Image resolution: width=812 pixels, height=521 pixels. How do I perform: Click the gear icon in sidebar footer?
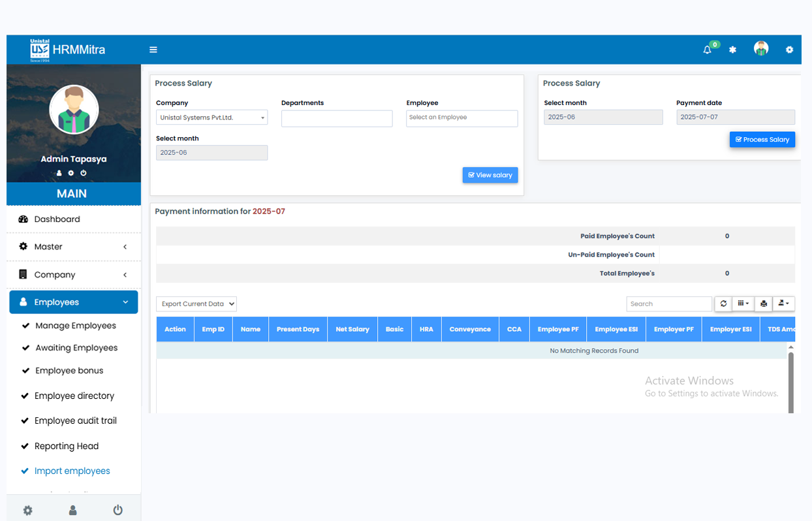[x=27, y=510]
